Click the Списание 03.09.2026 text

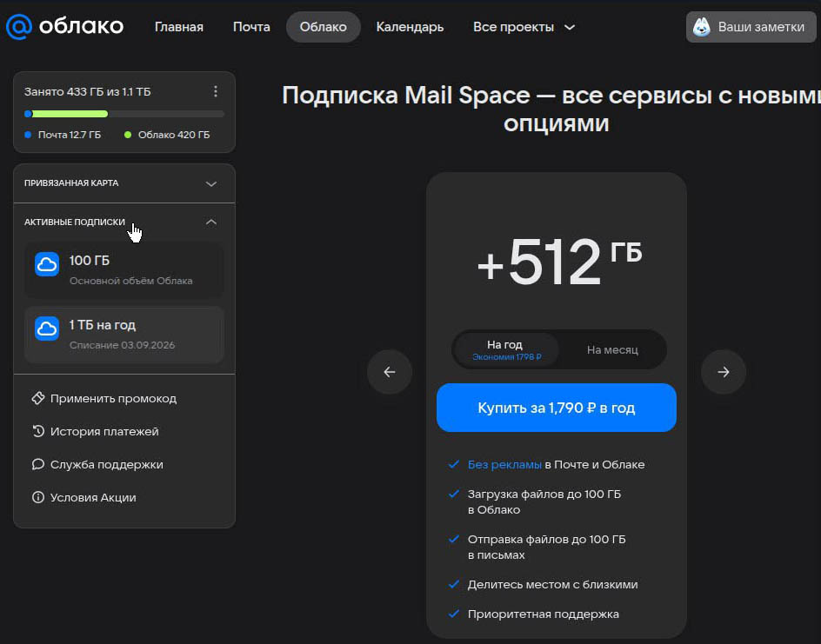(x=122, y=345)
